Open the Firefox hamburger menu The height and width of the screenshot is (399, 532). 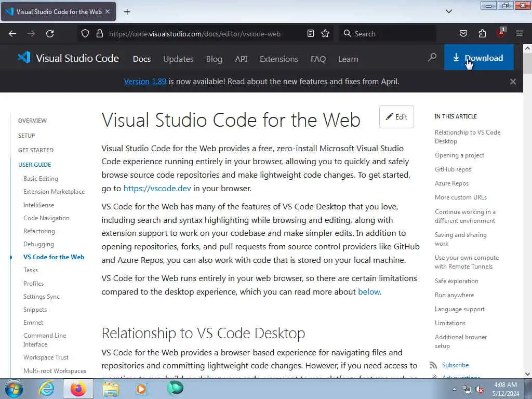pyautogui.click(x=520, y=34)
